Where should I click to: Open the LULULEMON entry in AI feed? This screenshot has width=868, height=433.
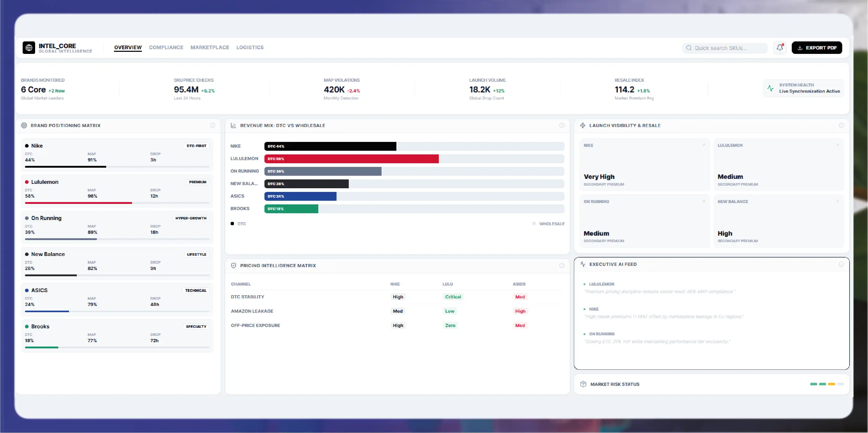pos(601,284)
